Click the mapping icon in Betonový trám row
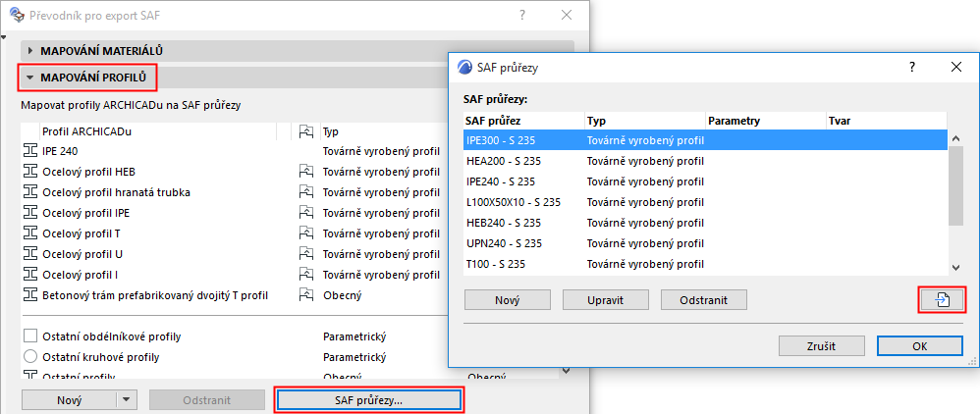The height and width of the screenshot is (414, 980). tap(305, 294)
